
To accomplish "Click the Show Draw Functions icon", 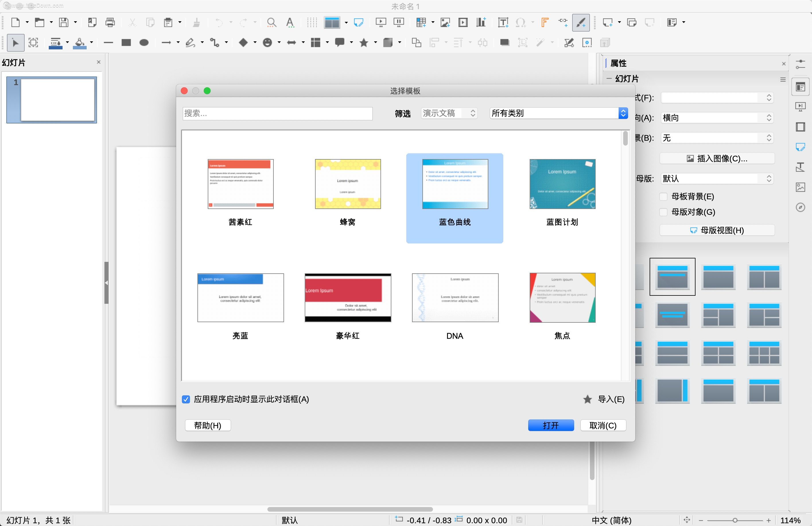I will pos(581,22).
